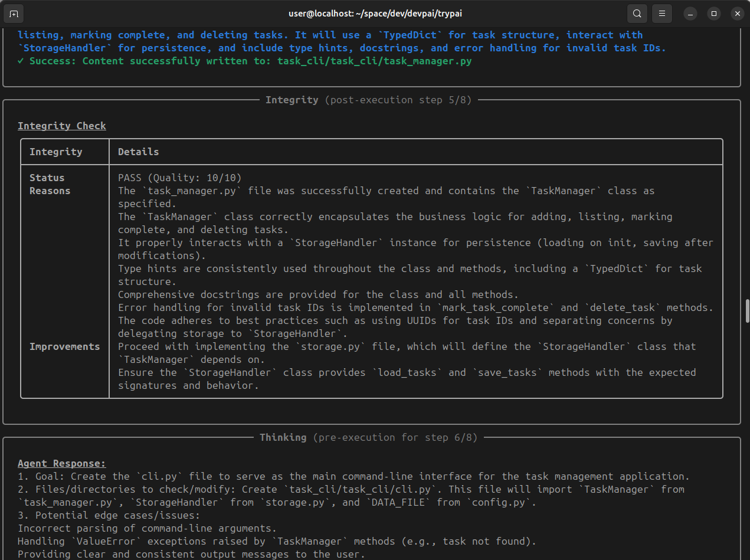Click the task_manager.py path in Success line
Screen dimensions: 750x560
(374, 61)
